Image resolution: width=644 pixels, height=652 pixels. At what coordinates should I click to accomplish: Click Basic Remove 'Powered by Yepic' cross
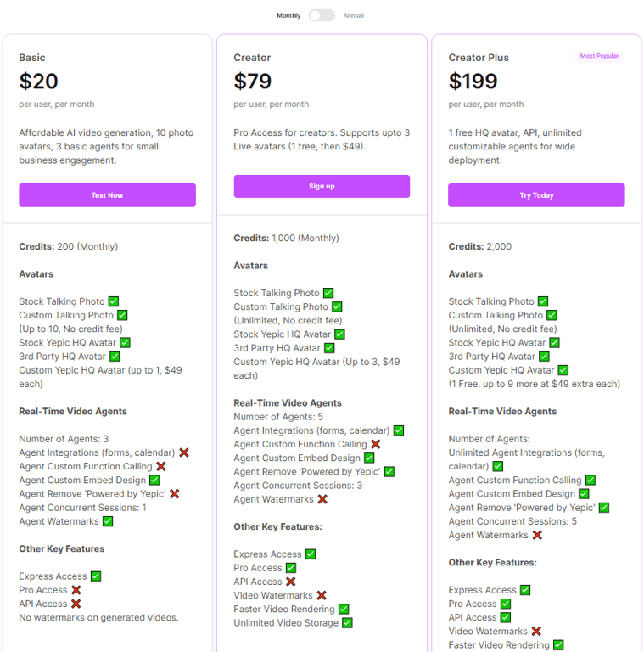pos(175,493)
